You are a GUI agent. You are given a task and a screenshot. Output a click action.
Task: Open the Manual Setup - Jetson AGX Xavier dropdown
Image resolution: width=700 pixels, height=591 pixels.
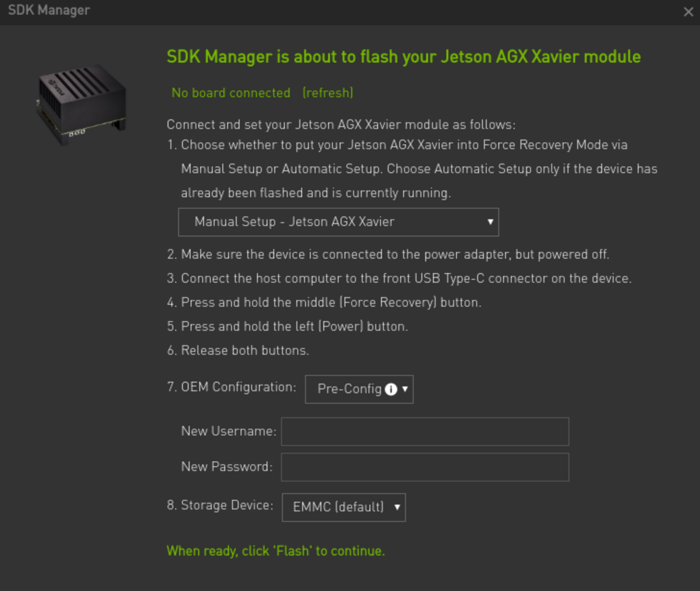(x=338, y=222)
